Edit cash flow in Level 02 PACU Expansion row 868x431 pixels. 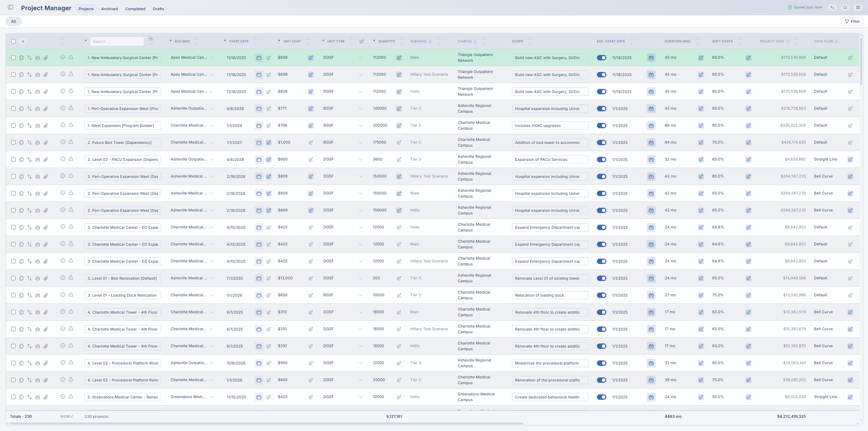point(850,160)
